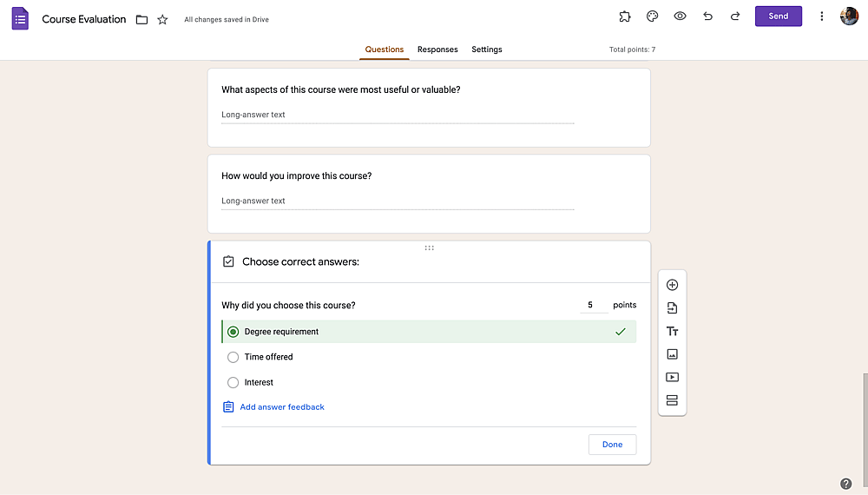Click the Choose correct answers heading
This screenshot has height=495, width=868.
[300, 262]
